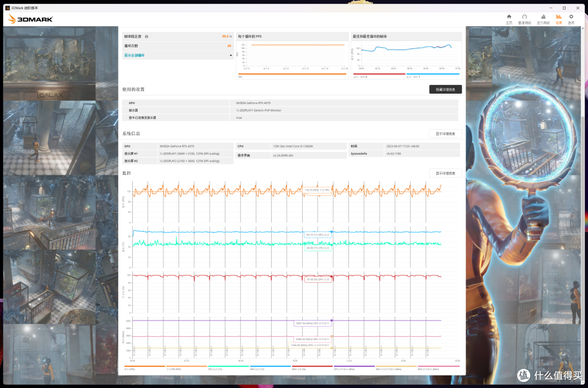
Task: Click the 显卡已连接至显示器 true value
Action: [239, 118]
